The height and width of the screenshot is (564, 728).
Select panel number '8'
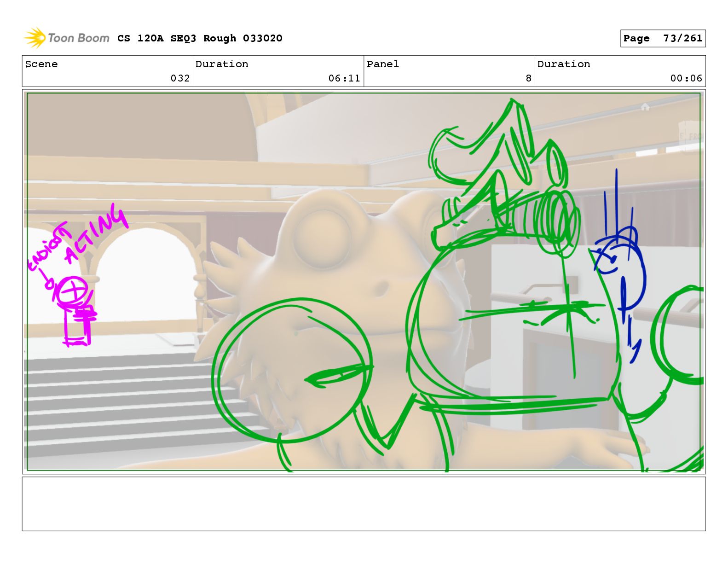point(529,78)
